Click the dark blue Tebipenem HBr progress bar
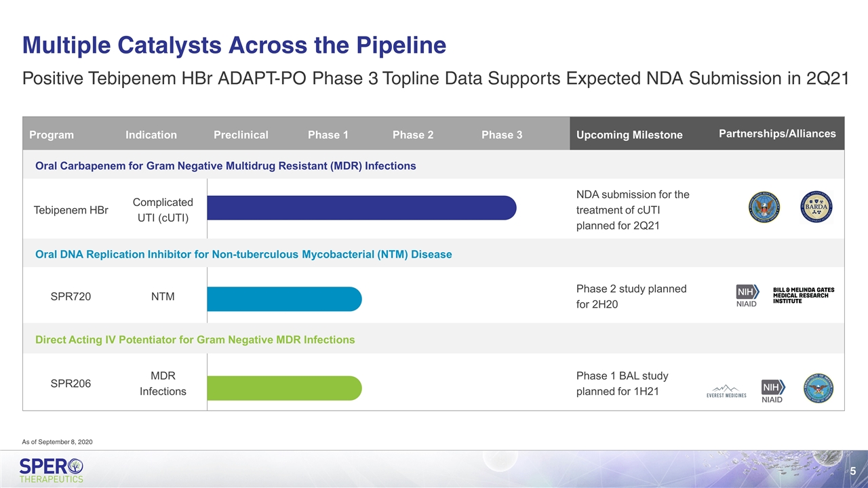The image size is (868, 488). coord(361,207)
